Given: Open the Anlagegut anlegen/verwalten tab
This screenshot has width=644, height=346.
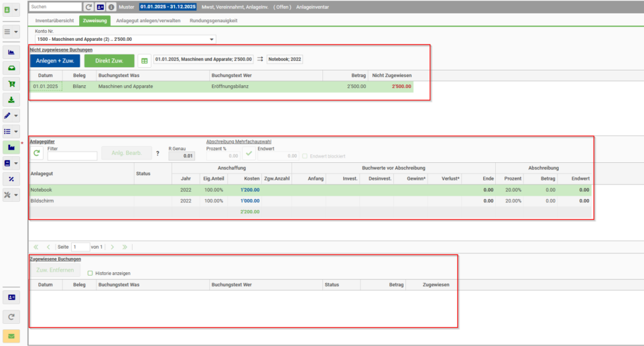Looking at the screenshot, I should [x=148, y=21].
